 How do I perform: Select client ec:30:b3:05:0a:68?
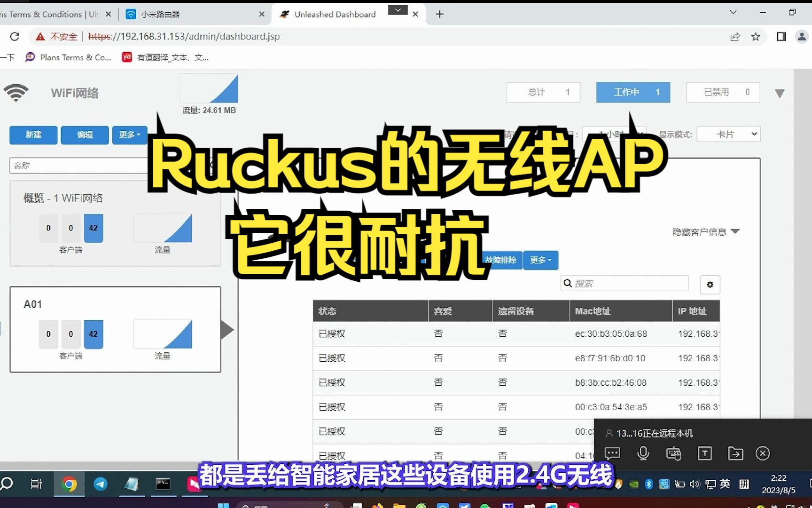[x=516, y=334]
